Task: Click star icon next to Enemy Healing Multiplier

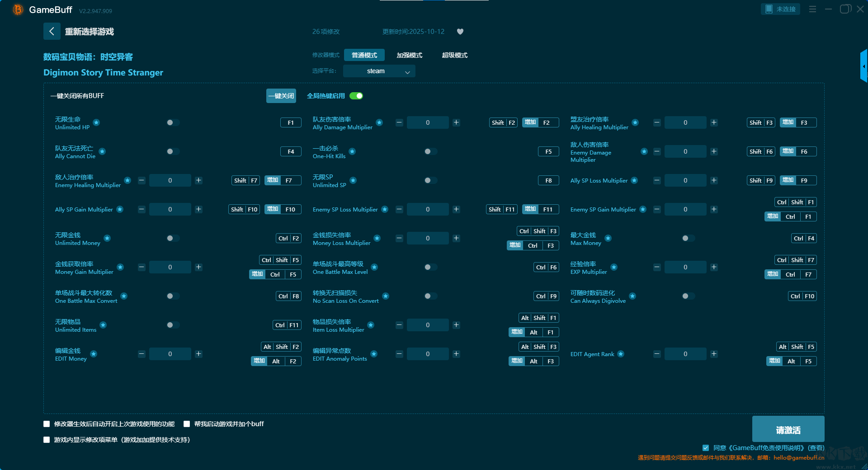Action: (127, 180)
